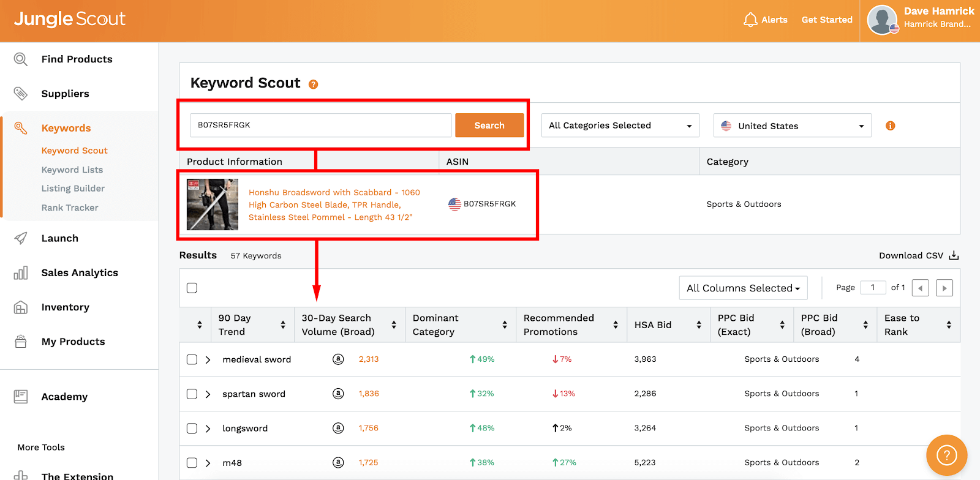
Task: Click the Alerts bell icon
Action: (750, 20)
